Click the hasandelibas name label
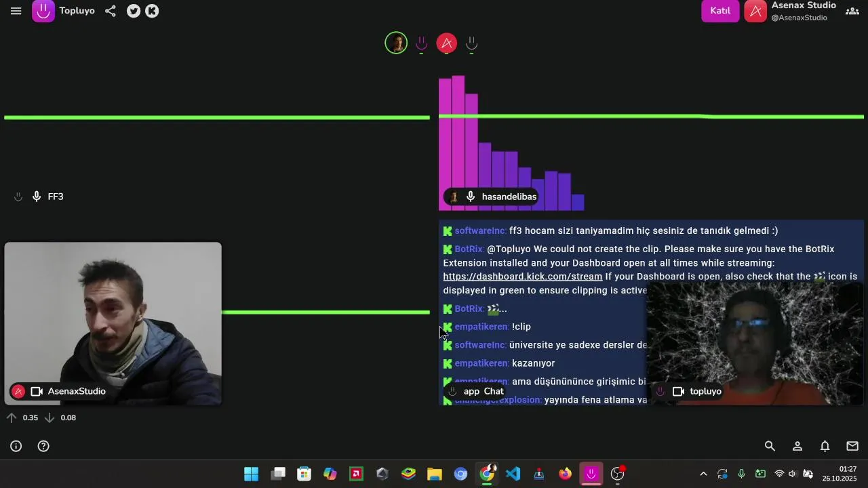Image resolution: width=868 pixels, height=488 pixels. point(509,197)
